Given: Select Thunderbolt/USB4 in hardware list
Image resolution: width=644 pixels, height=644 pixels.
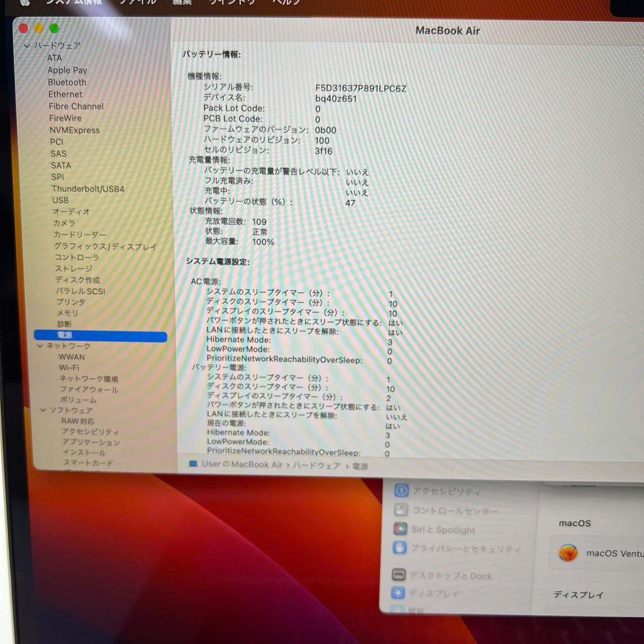Looking at the screenshot, I should pos(88,189).
